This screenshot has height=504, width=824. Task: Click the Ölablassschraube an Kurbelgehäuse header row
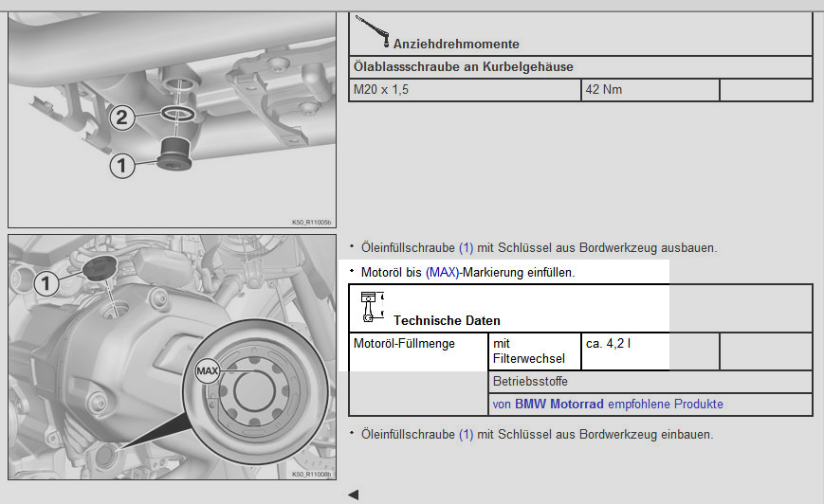click(x=580, y=66)
